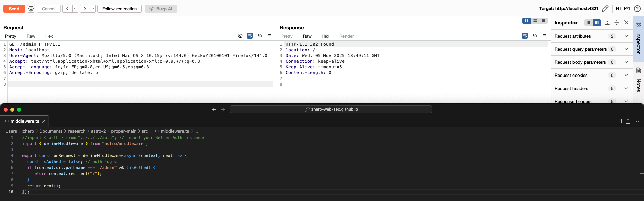Image resolution: width=644 pixels, height=201 pixels.
Task: Click the VS Code split editor icon
Action: 619,121
